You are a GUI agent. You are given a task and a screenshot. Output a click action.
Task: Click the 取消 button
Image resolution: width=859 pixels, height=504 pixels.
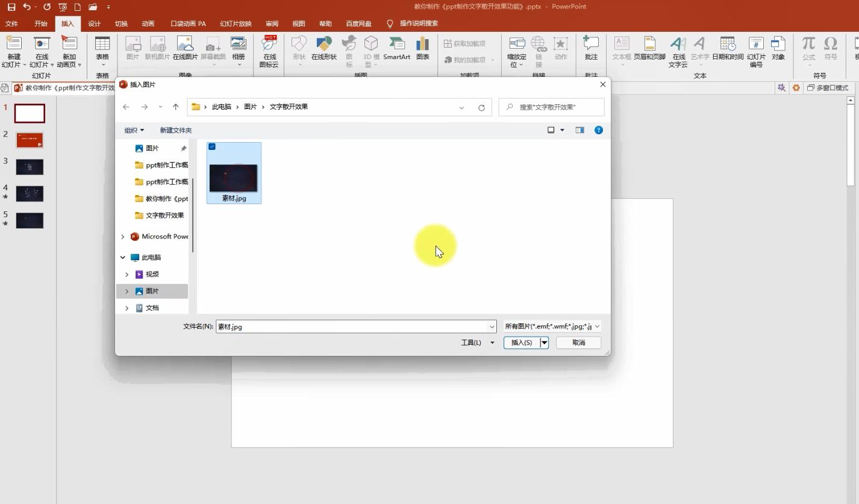coord(578,343)
